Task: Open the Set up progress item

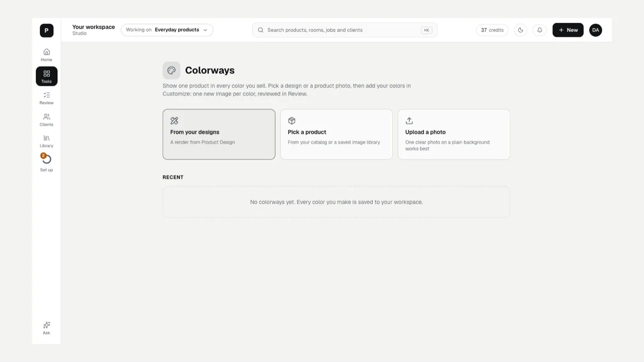Action: tap(46, 163)
